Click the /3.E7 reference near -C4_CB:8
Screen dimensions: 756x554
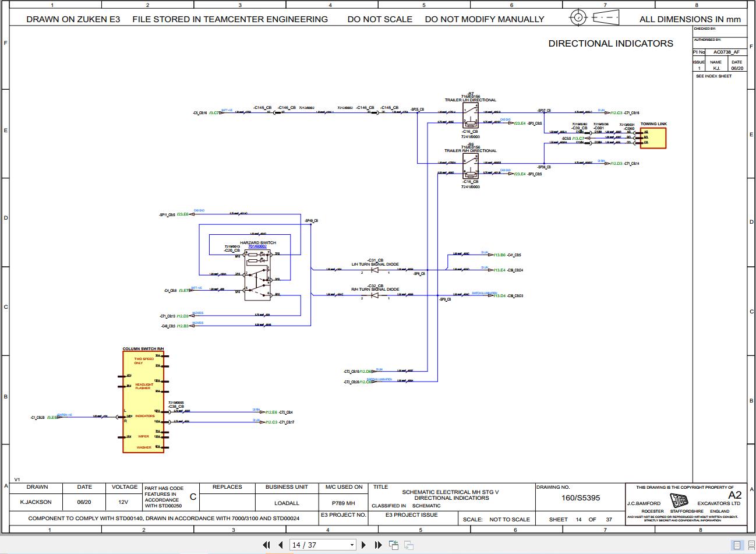coord(183,290)
